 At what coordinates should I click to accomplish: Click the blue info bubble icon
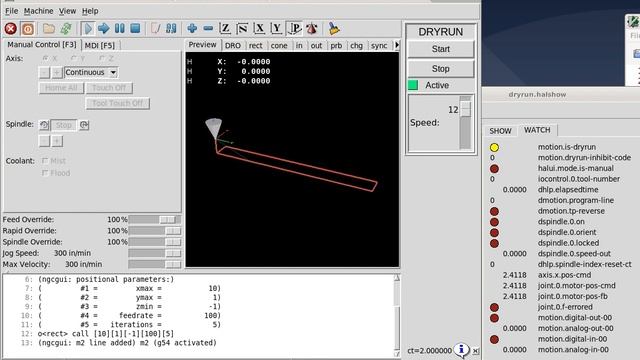461,349
